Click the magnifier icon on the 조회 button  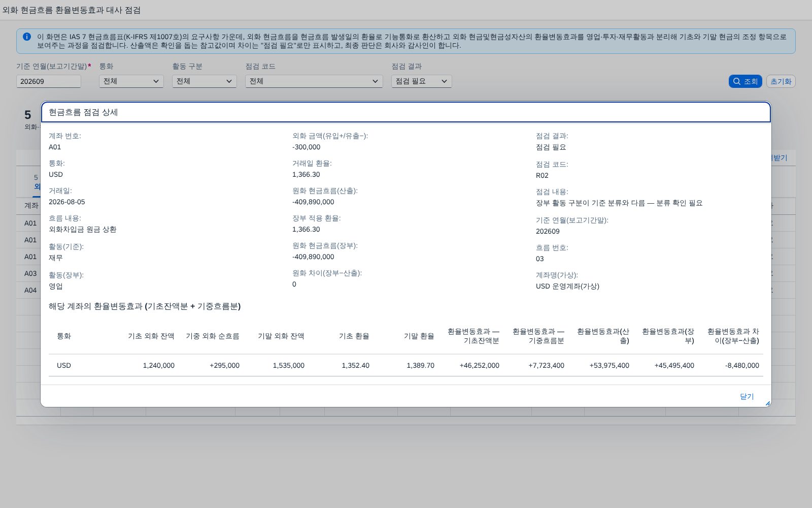737,81
